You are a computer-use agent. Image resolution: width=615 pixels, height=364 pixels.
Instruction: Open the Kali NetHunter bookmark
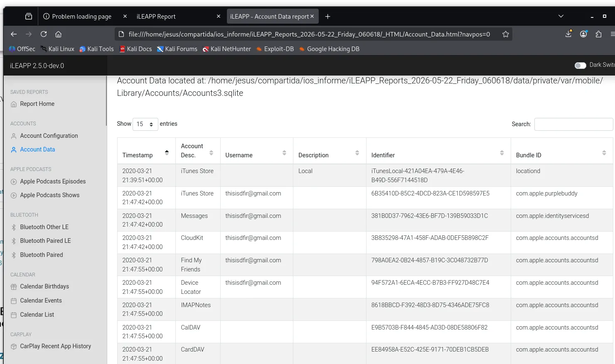tap(227, 49)
